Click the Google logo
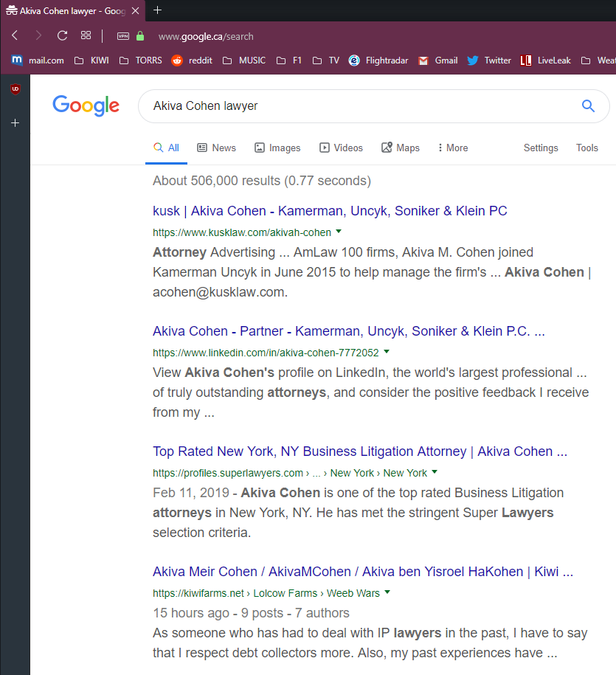 pyautogui.click(x=86, y=105)
